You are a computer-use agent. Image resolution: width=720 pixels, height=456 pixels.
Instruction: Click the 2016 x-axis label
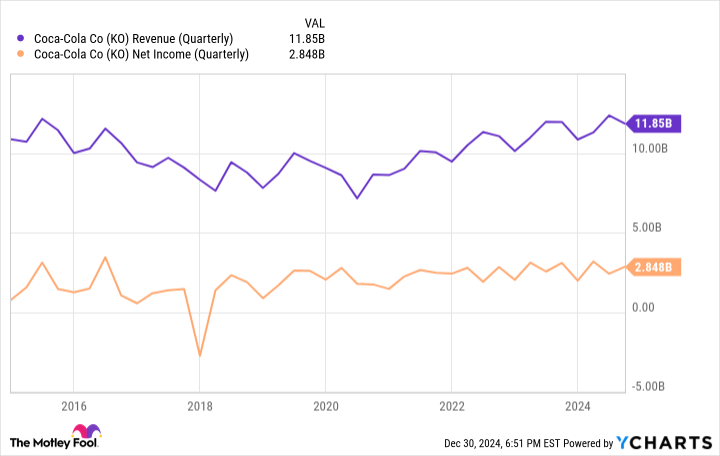pyautogui.click(x=73, y=406)
